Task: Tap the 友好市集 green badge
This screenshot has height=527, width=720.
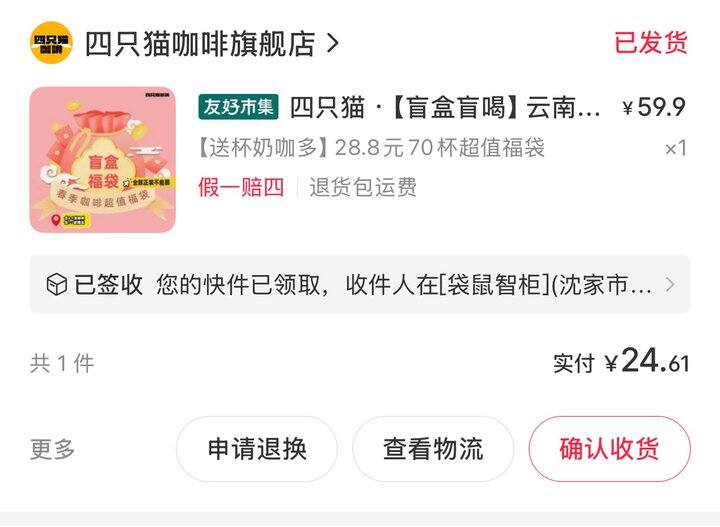Action: coord(238,107)
